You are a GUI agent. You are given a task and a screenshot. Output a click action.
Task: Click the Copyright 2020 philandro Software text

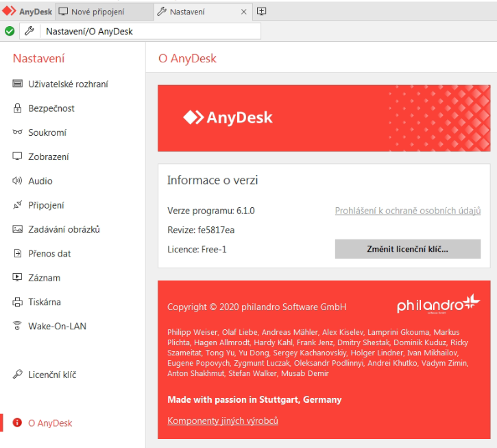pos(257,307)
